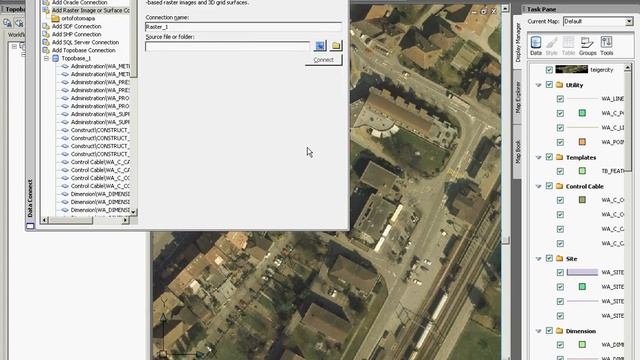The height and width of the screenshot is (360, 640).
Task: Click the first Topobase workspace toolbar icon
Action: click(7, 23)
